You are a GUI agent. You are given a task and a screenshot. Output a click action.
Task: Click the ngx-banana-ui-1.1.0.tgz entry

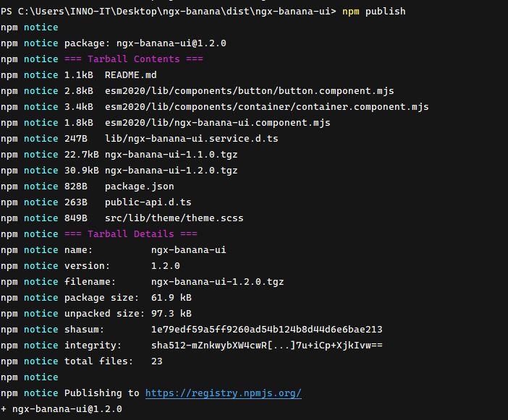tap(171, 155)
